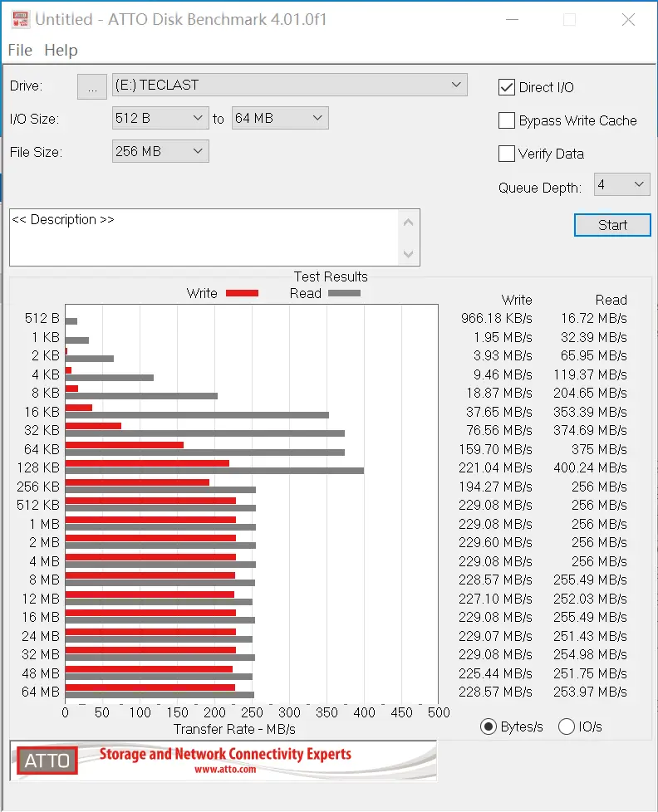Start the benchmark with the Start button
This screenshot has height=812, width=658.
(612, 225)
